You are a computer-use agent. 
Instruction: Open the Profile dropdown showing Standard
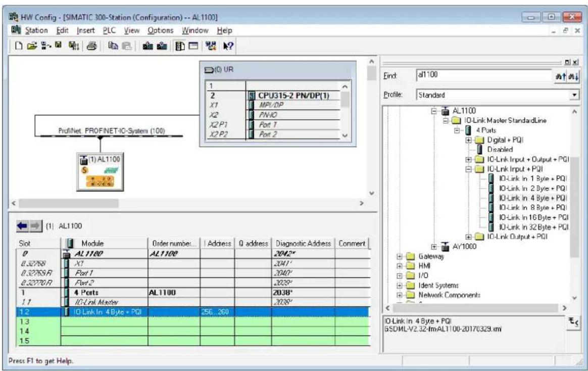pos(574,95)
